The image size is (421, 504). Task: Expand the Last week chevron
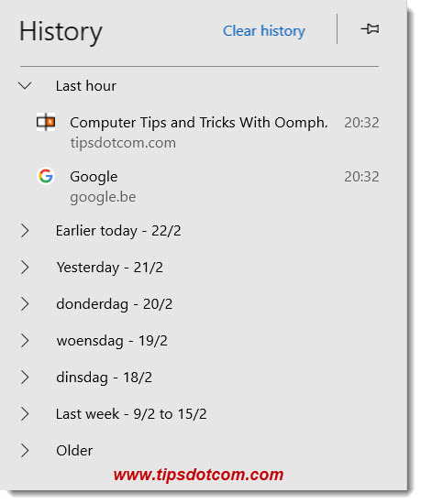[x=25, y=414]
